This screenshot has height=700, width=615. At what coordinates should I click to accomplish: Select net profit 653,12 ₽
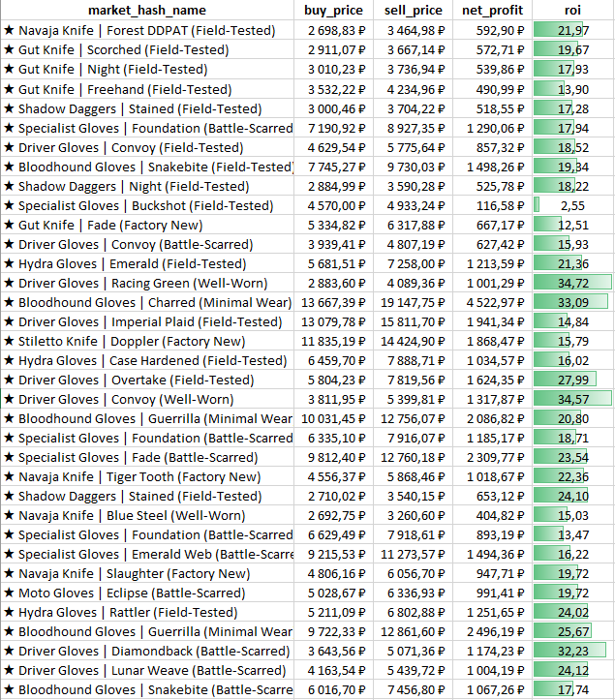[492, 496]
